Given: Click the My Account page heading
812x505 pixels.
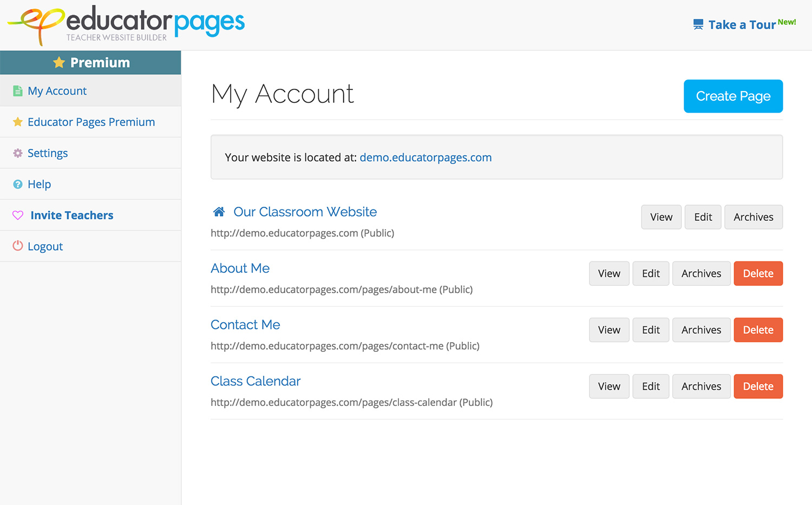Looking at the screenshot, I should 282,95.
